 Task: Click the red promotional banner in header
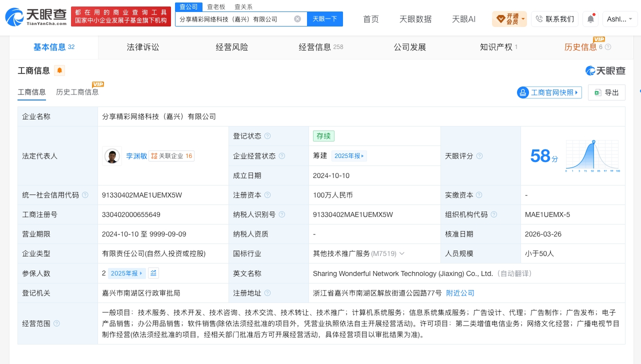120,16
